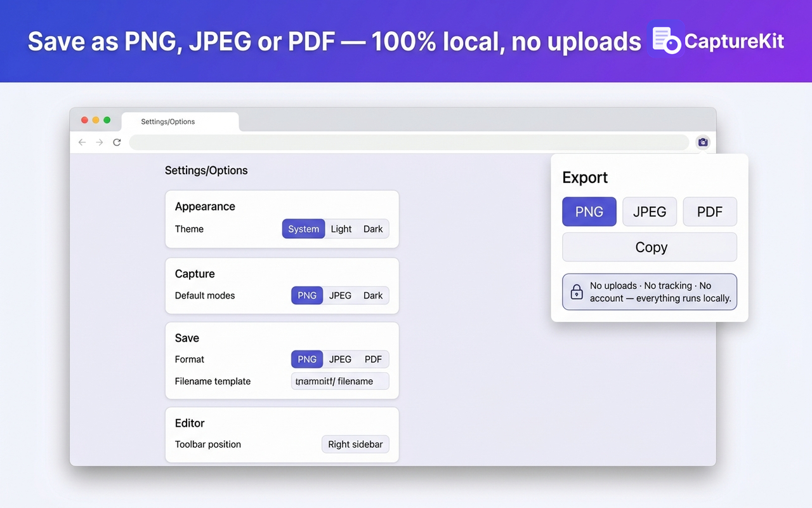The image size is (812, 508).
Task: Choose PNG for Default modes
Action: (x=307, y=295)
